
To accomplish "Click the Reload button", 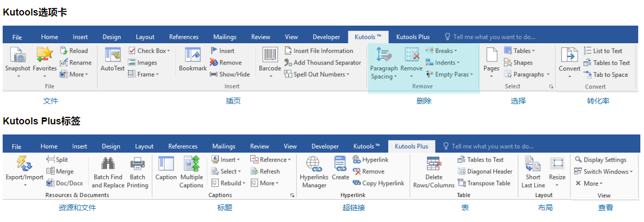I will point(74,51).
